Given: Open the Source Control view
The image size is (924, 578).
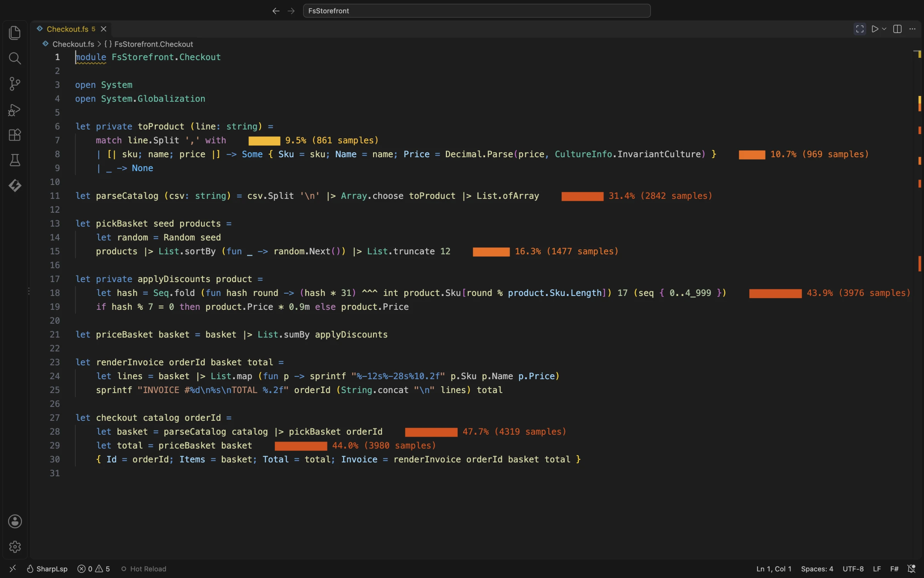Looking at the screenshot, I should (15, 84).
